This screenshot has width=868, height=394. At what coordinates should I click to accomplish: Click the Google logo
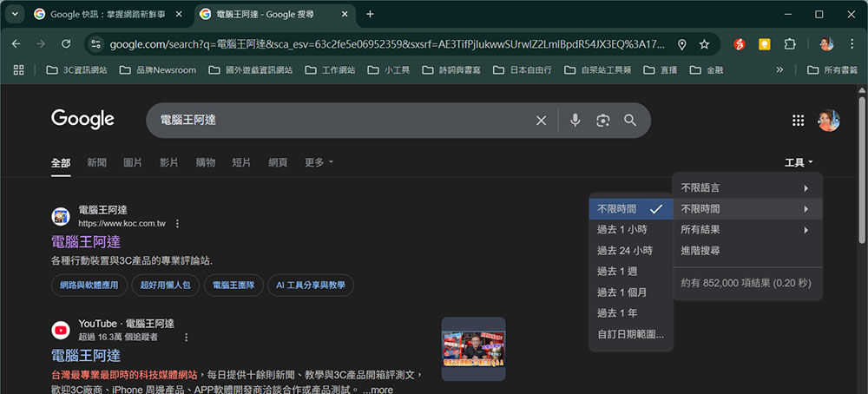coord(82,120)
